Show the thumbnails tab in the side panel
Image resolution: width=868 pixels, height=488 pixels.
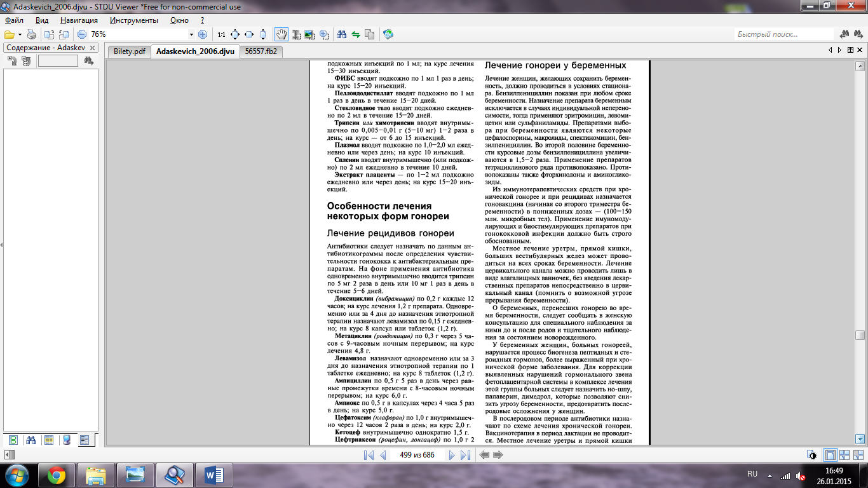tap(13, 440)
